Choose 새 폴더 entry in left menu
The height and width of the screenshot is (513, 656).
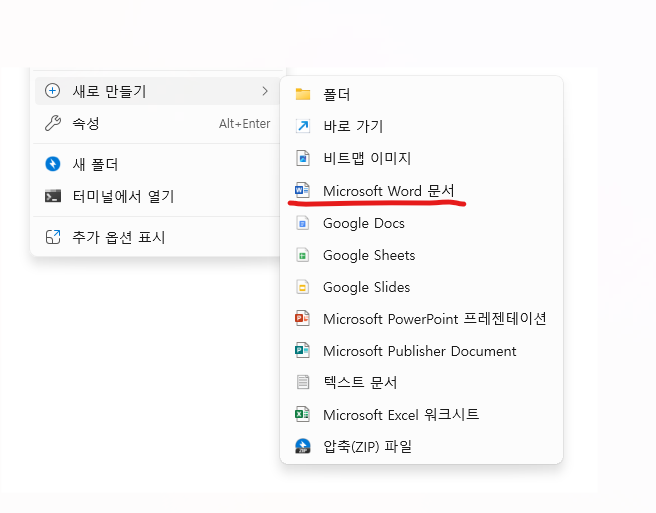[x=157, y=164]
